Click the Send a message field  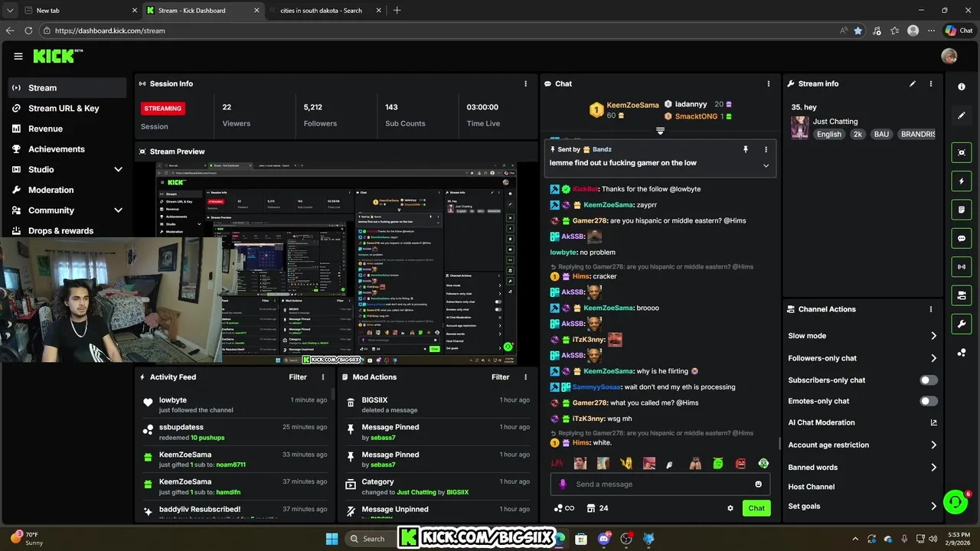[661, 484]
